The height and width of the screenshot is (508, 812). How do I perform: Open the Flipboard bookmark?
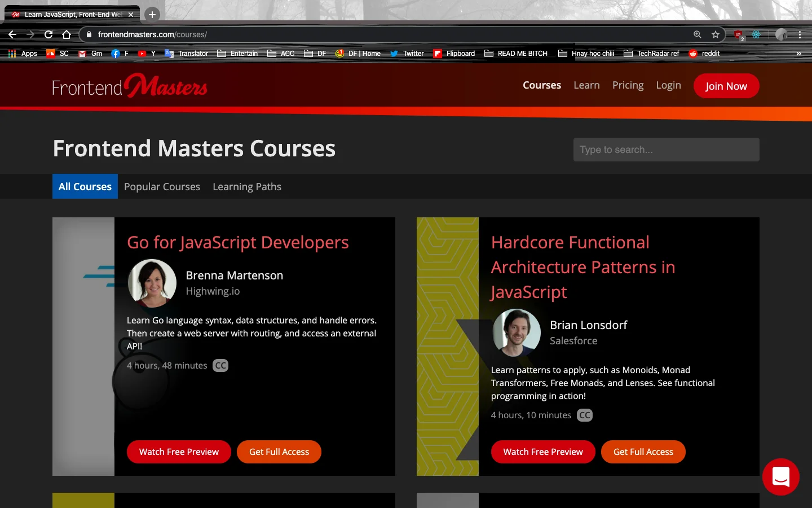point(454,54)
